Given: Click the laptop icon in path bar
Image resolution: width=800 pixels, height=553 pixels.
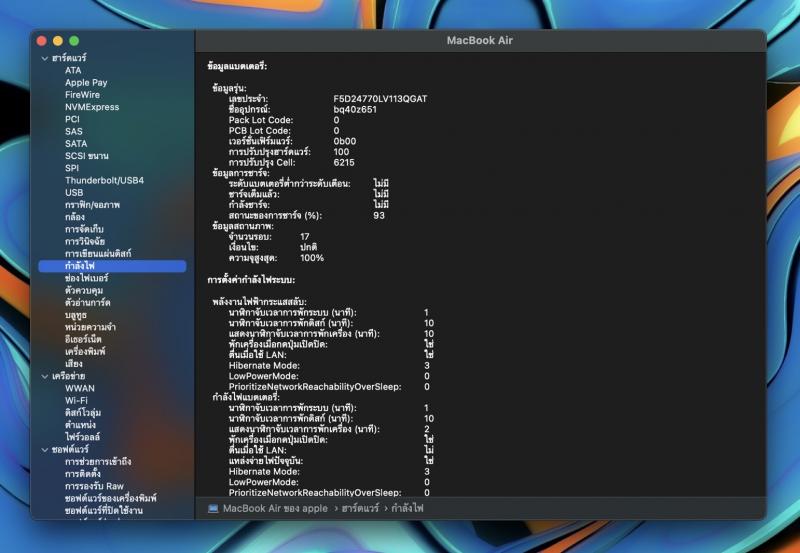Looking at the screenshot, I should 213,509.
